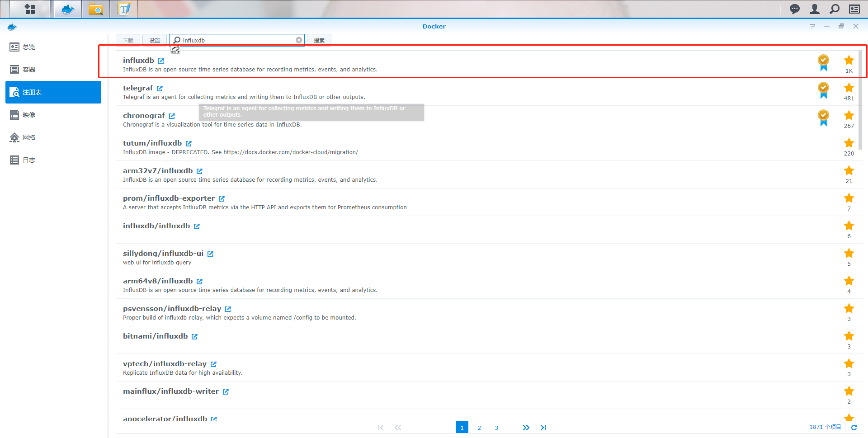Open sillydong/influxdb-ui external link icon
This screenshot has width=868, height=438.
point(210,254)
